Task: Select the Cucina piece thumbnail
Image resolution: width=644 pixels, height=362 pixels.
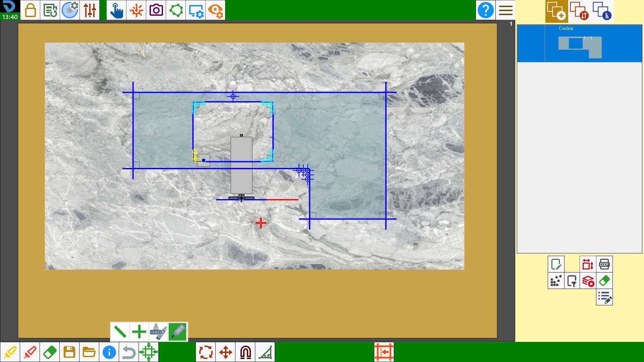Action: click(x=580, y=44)
